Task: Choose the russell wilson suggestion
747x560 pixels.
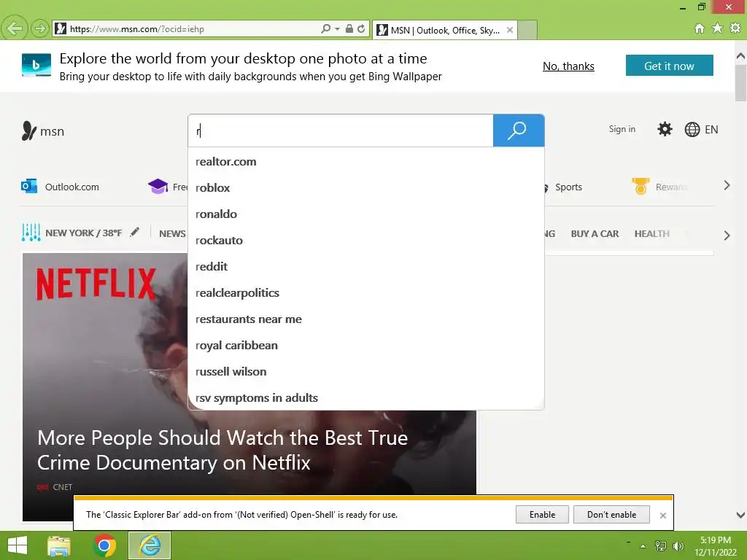Action: point(366,371)
